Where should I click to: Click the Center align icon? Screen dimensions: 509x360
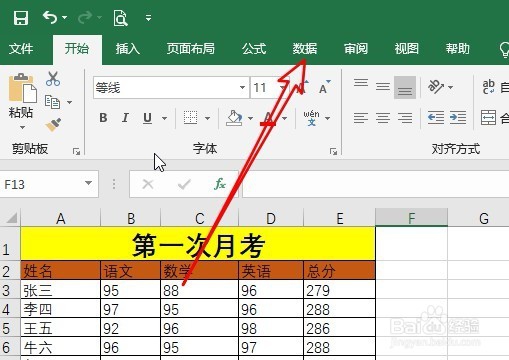click(x=383, y=118)
